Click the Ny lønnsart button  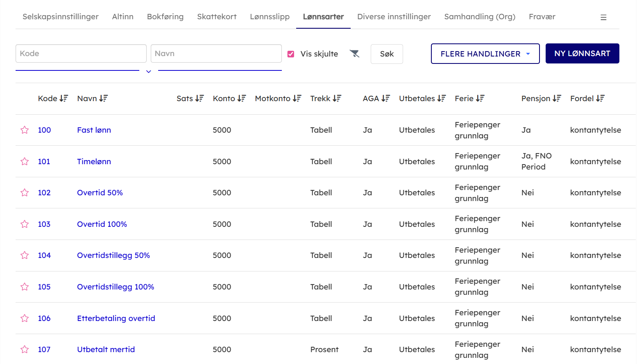(582, 54)
